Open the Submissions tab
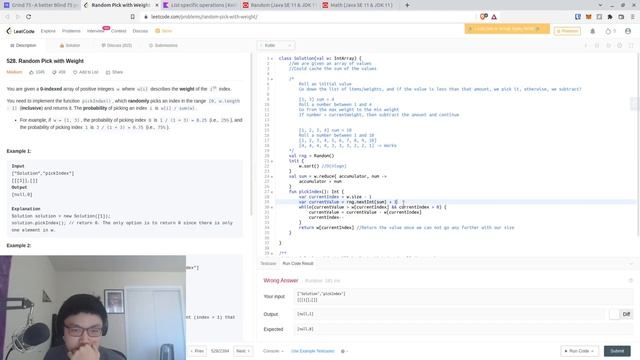This screenshot has width=640, height=360. pyautogui.click(x=163, y=45)
